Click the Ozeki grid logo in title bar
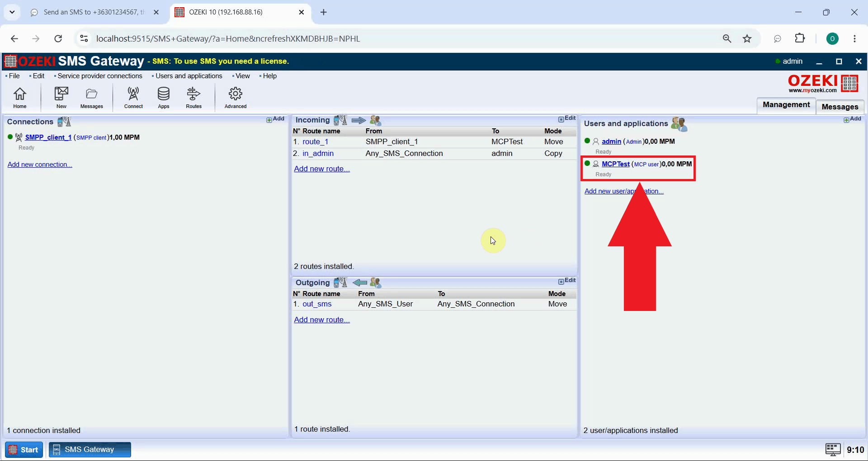 point(10,61)
